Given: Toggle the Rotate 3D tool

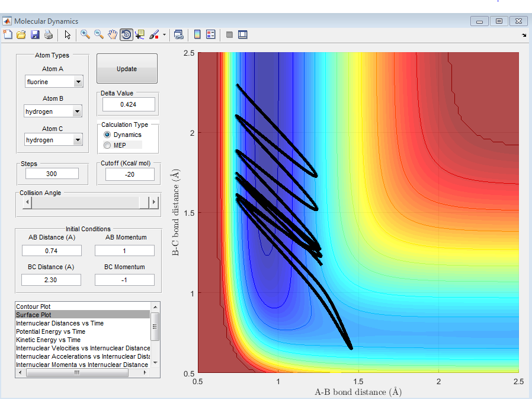Looking at the screenshot, I should click(x=126, y=35).
